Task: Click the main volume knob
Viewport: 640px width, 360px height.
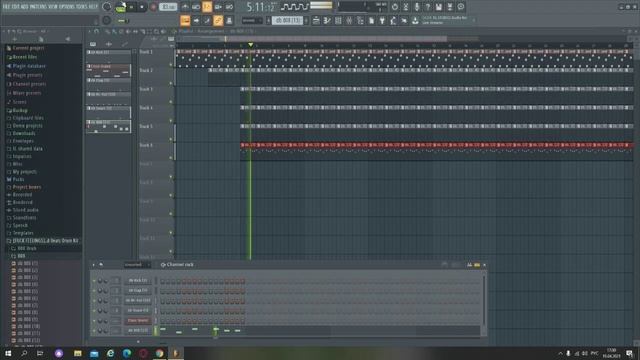Action: tap(107, 7)
